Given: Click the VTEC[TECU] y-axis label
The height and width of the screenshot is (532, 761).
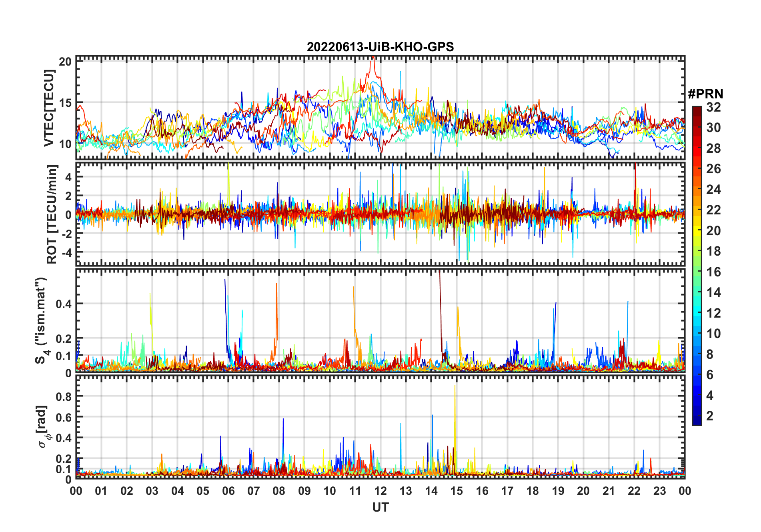Looking at the screenshot, I should pos(49,108).
